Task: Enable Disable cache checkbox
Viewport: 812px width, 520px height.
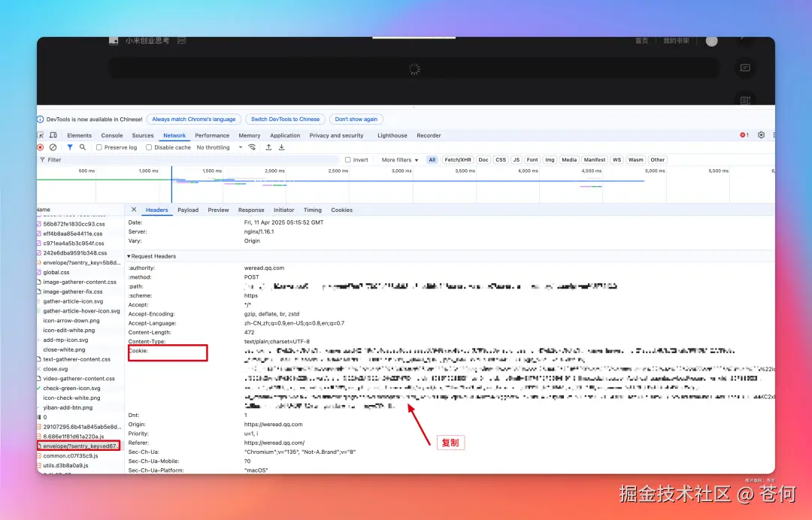Action: coord(149,147)
